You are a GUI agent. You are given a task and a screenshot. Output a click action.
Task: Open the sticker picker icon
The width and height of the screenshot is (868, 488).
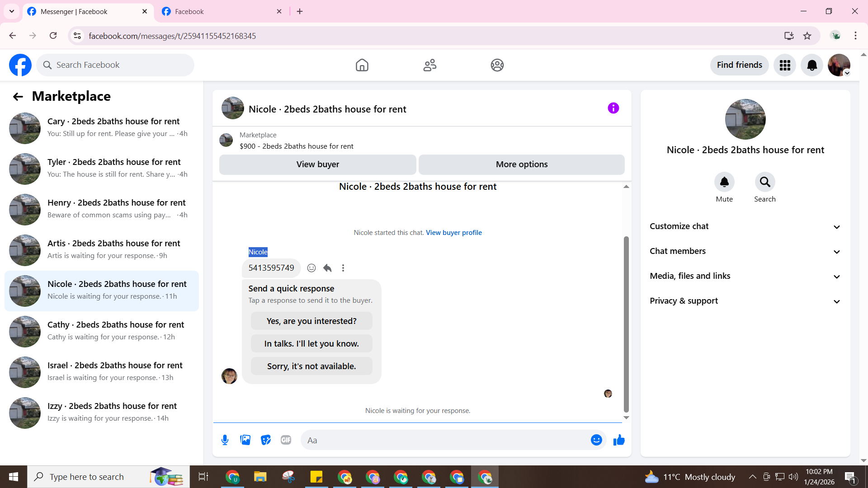(x=266, y=440)
